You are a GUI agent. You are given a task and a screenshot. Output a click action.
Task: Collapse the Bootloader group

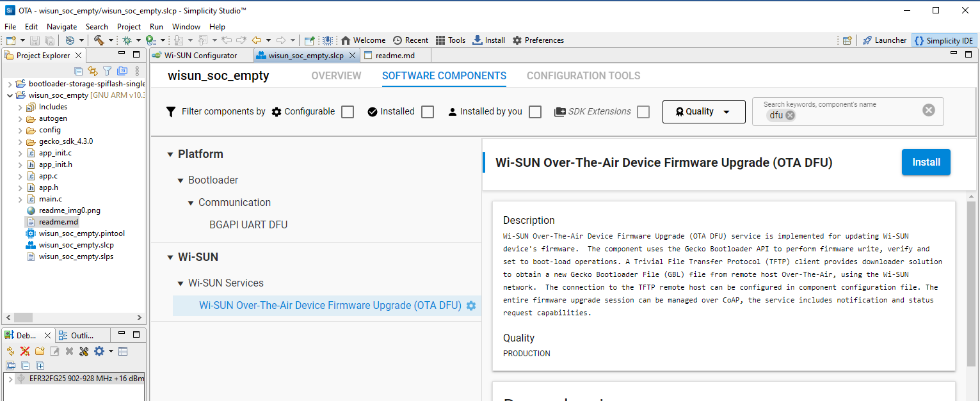(181, 181)
